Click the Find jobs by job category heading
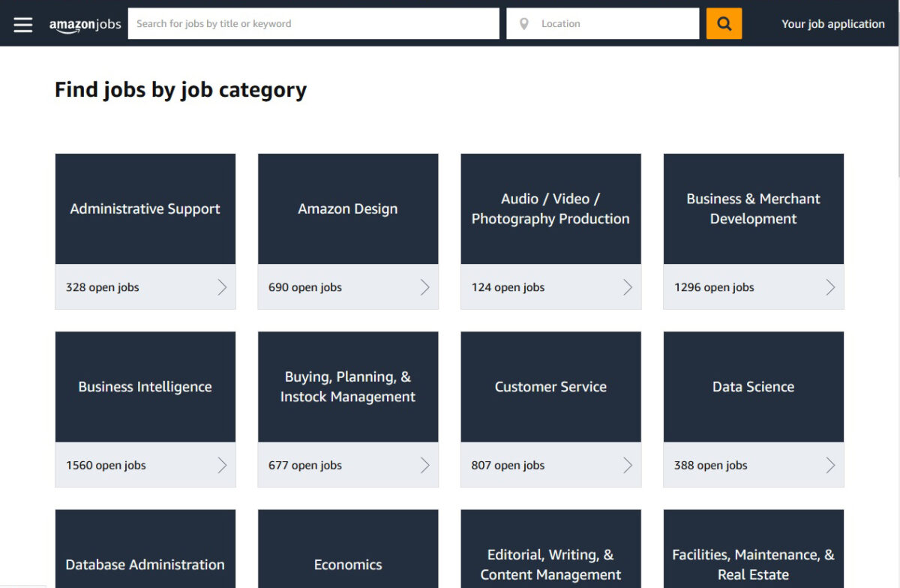The image size is (900, 588). pos(181,90)
